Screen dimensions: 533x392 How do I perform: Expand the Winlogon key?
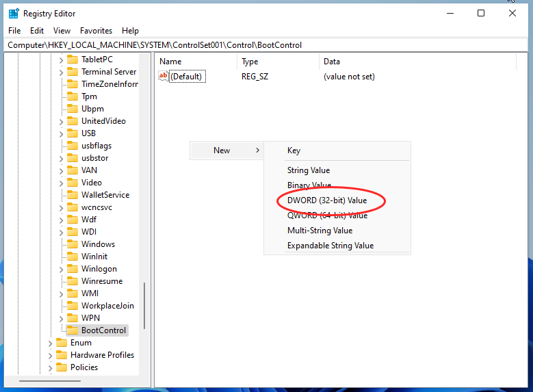61,270
